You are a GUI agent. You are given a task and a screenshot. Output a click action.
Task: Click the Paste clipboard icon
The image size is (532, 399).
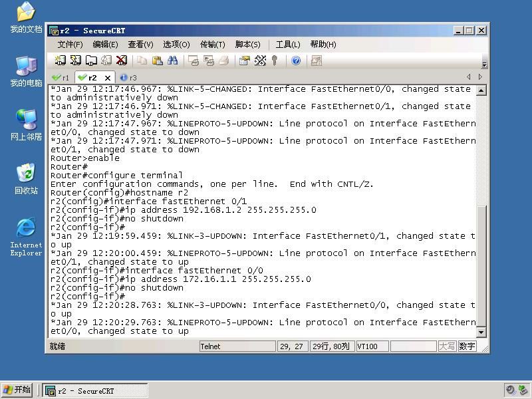158,61
